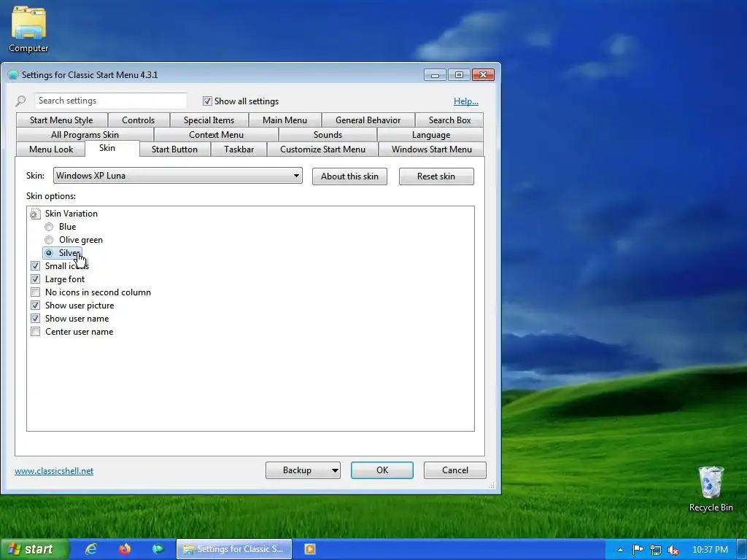This screenshot has width=747, height=560.
Task: Open the Main Menu tab
Action: [x=285, y=120]
